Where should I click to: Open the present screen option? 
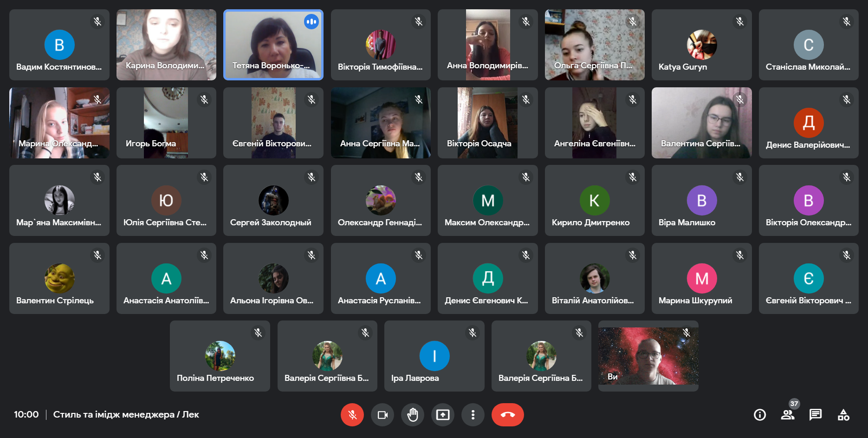click(443, 415)
